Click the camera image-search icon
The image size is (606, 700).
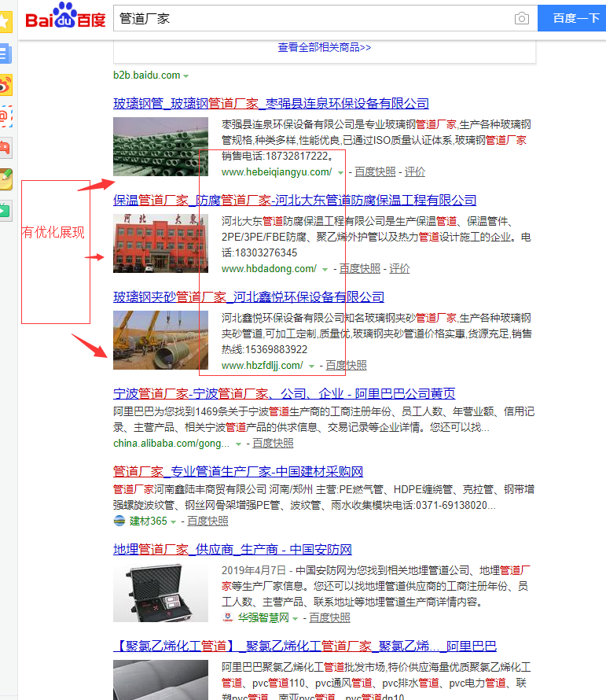point(521,18)
